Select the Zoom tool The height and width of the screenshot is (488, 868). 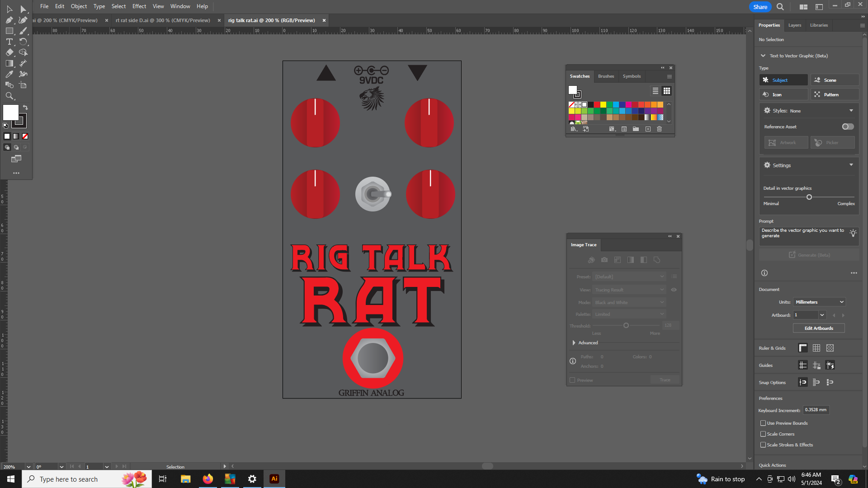click(9, 96)
